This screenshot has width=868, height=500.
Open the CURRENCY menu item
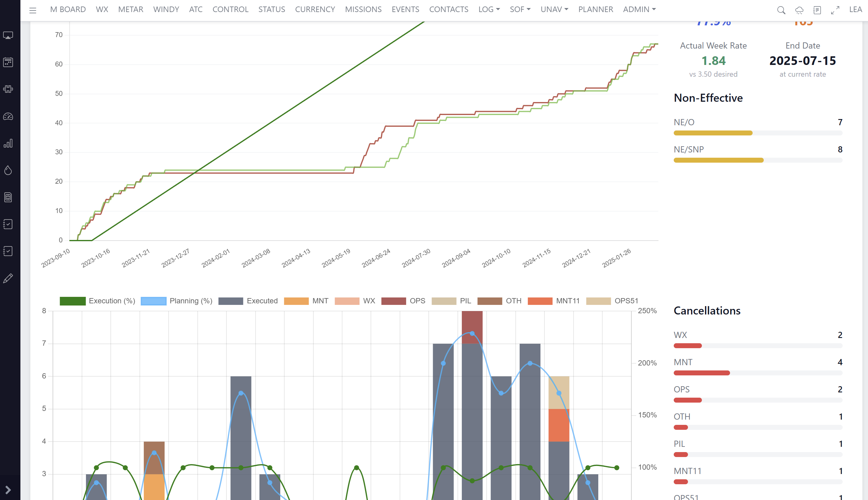click(x=315, y=9)
